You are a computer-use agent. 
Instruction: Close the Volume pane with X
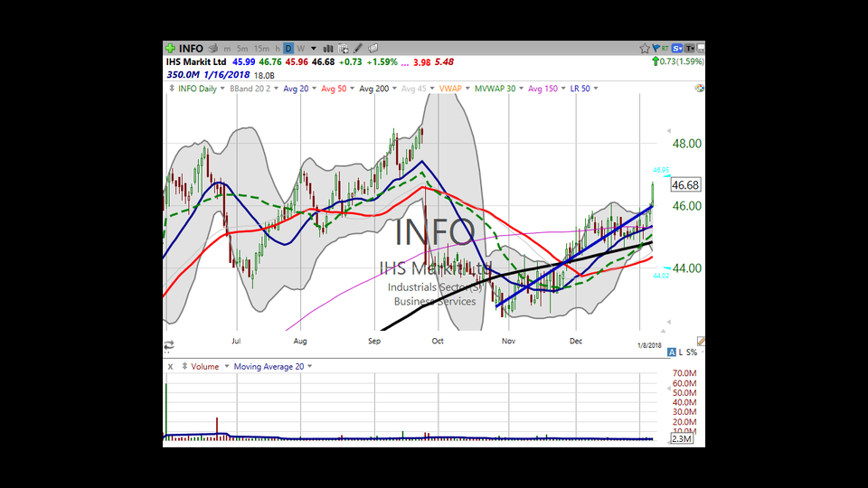[171, 367]
